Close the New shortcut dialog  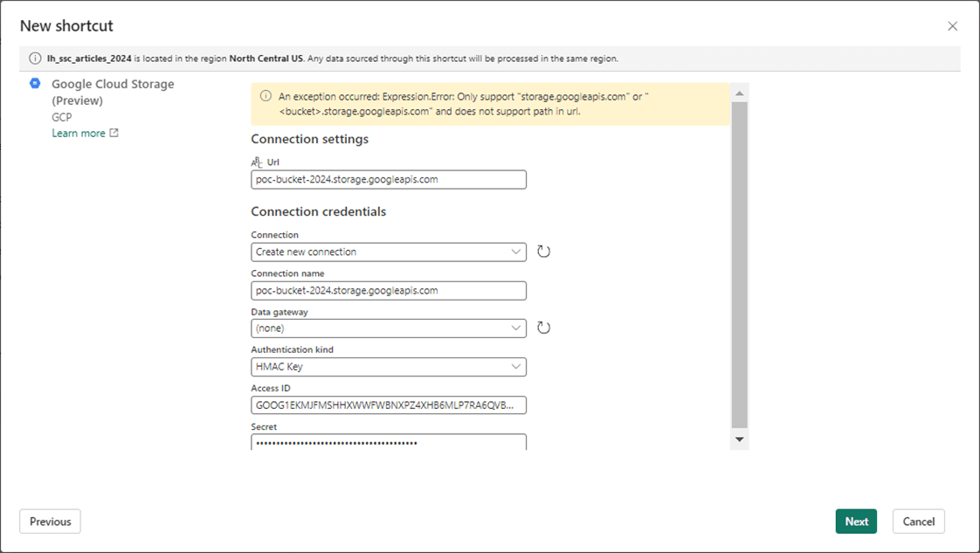point(952,26)
